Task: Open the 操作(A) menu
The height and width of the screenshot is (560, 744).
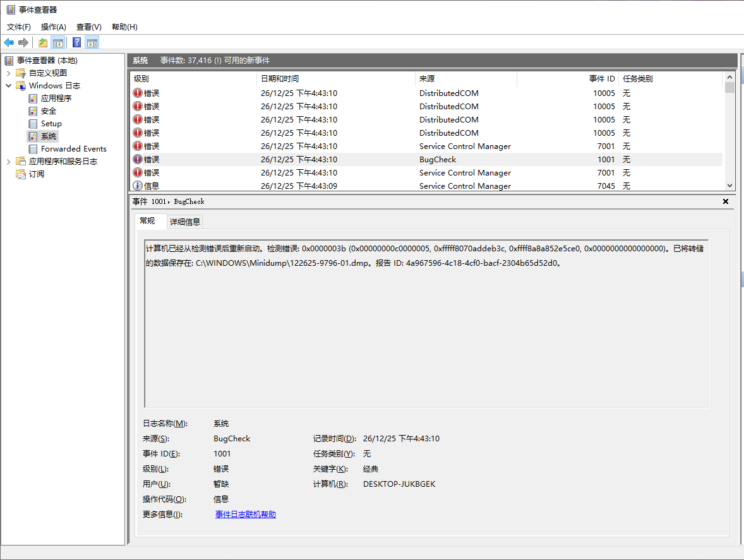Action: click(x=54, y=27)
